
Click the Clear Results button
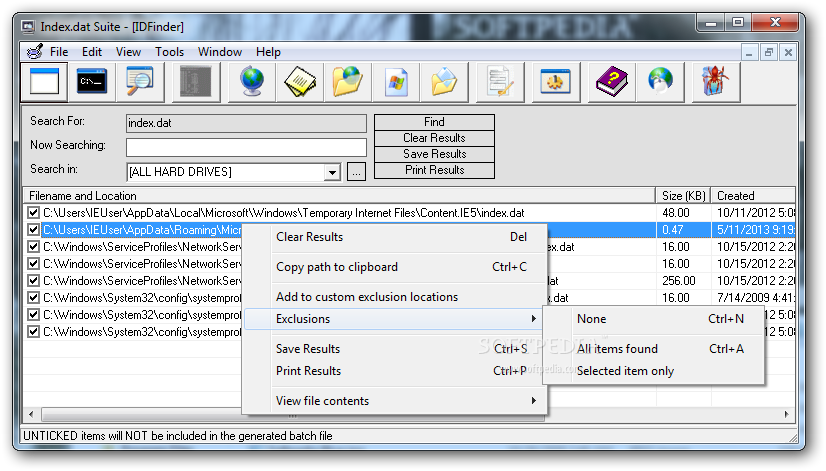click(434, 138)
